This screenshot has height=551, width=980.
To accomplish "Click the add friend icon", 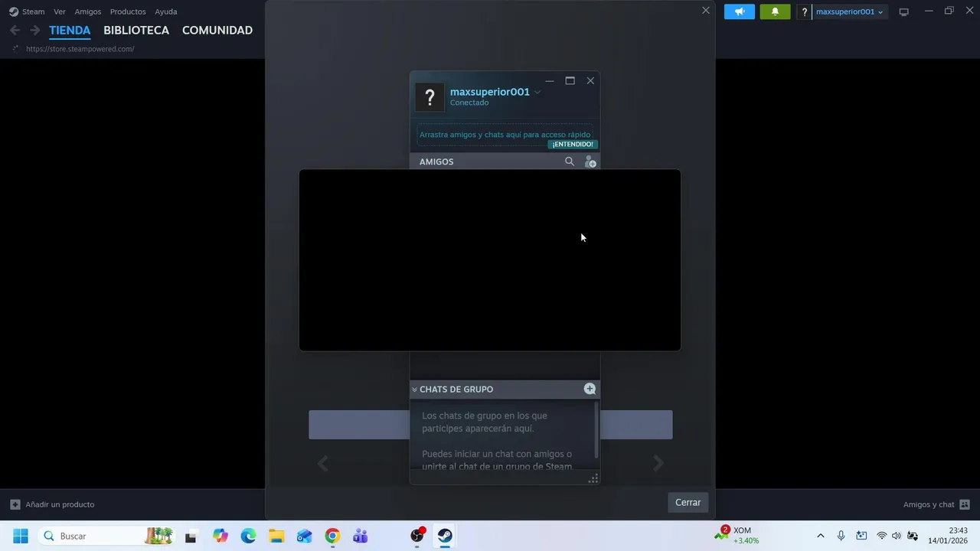I will point(590,161).
